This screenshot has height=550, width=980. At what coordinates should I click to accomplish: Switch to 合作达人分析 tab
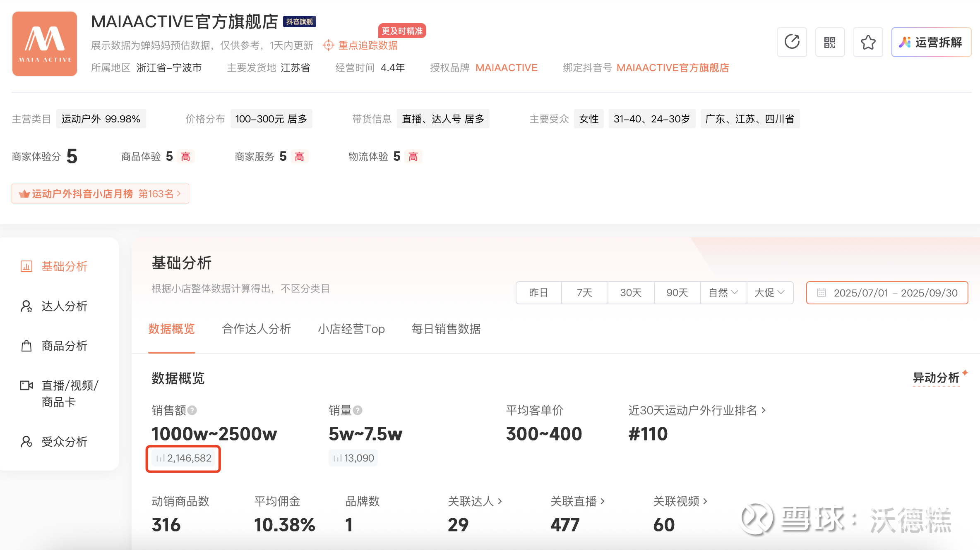(x=256, y=329)
